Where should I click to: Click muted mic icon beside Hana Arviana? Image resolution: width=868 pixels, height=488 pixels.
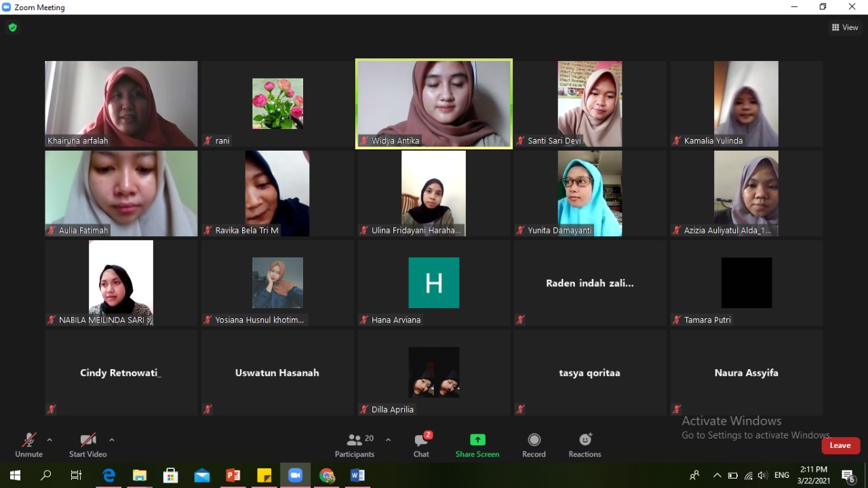coord(364,320)
